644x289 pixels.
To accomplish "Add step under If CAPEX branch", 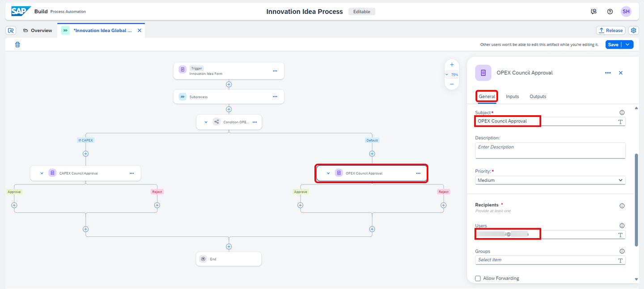I will coord(85,154).
